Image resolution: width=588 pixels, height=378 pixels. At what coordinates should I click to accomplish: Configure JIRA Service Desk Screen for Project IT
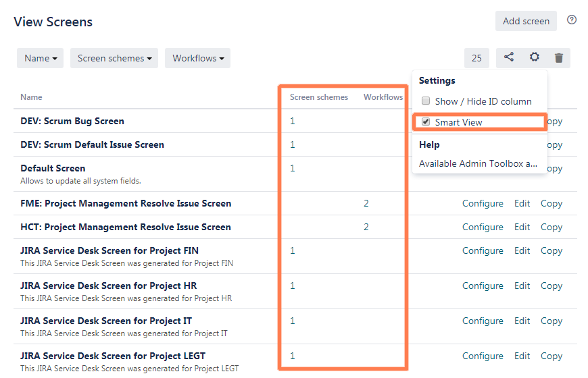tap(483, 321)
